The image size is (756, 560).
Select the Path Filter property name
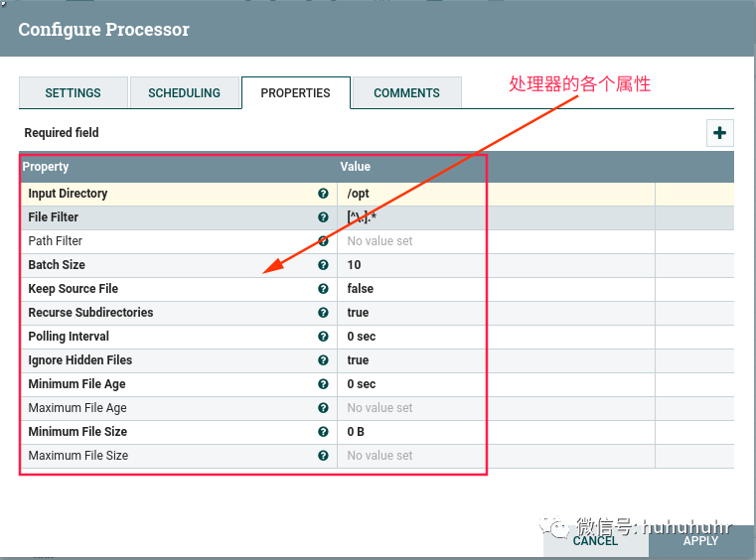(55, 241)
